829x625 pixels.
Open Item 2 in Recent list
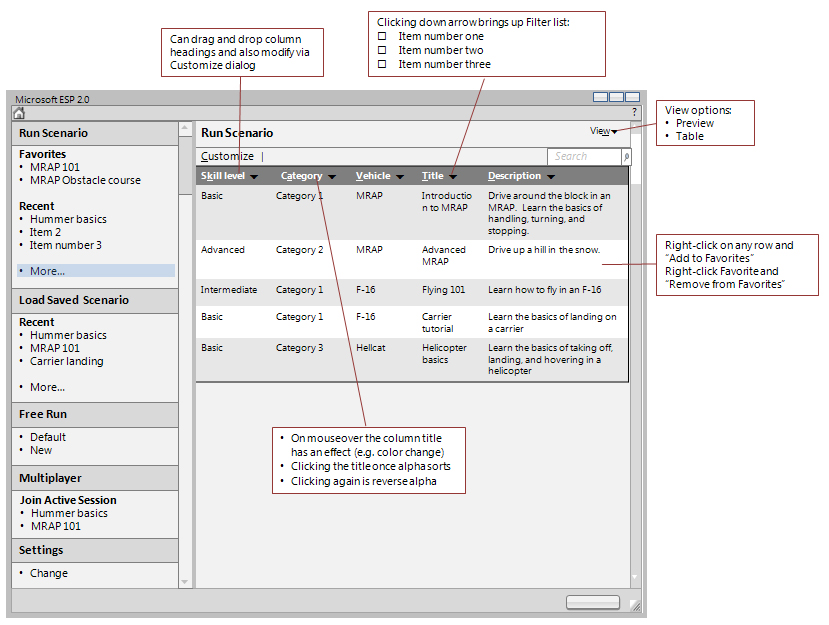coord(45,232)
